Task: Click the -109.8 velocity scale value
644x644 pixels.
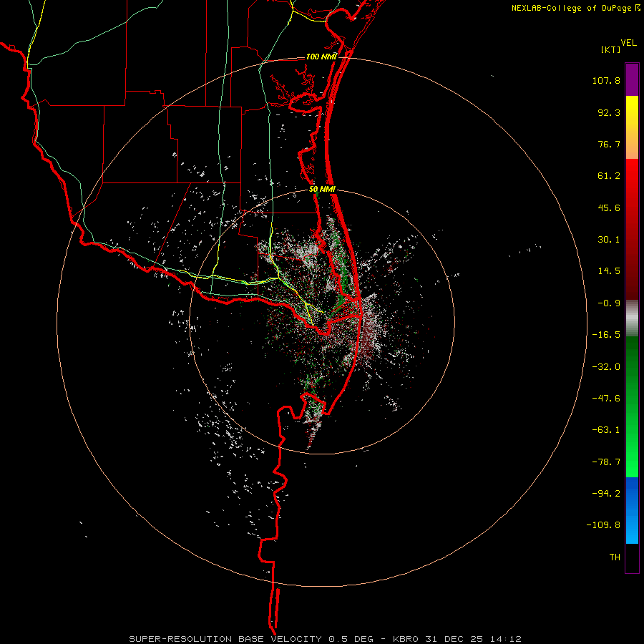Action: (603, 525)
